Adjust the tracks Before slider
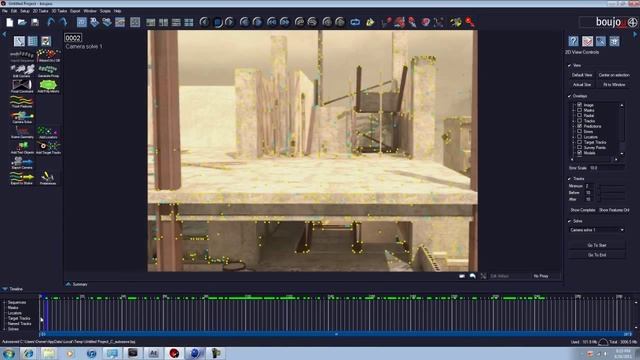Viewport: 640px width, 360px height. [x=611, y=193]
